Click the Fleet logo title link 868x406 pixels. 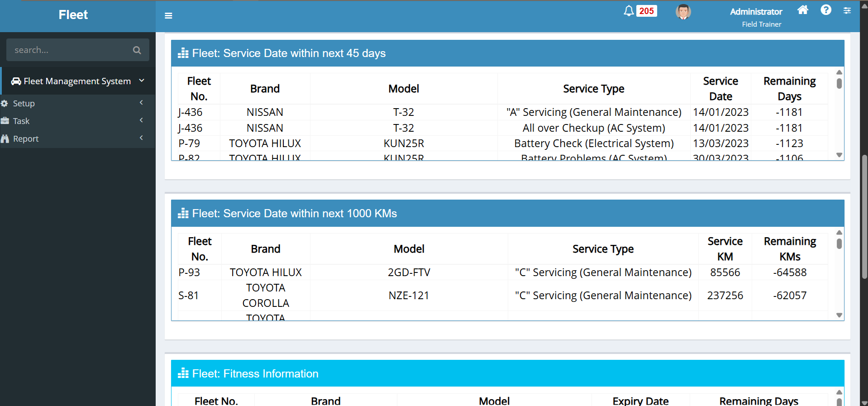tap(73, 15)
